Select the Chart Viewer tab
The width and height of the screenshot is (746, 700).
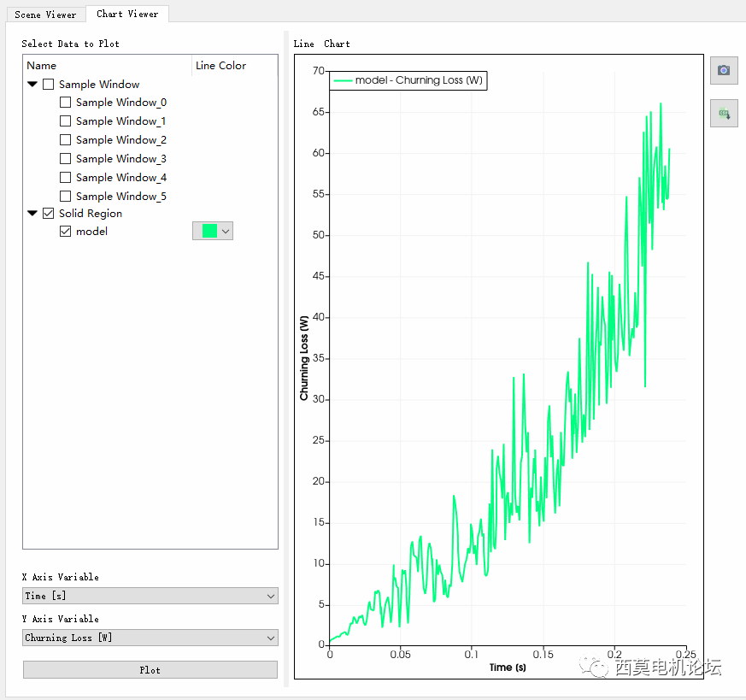click(127, 14)
